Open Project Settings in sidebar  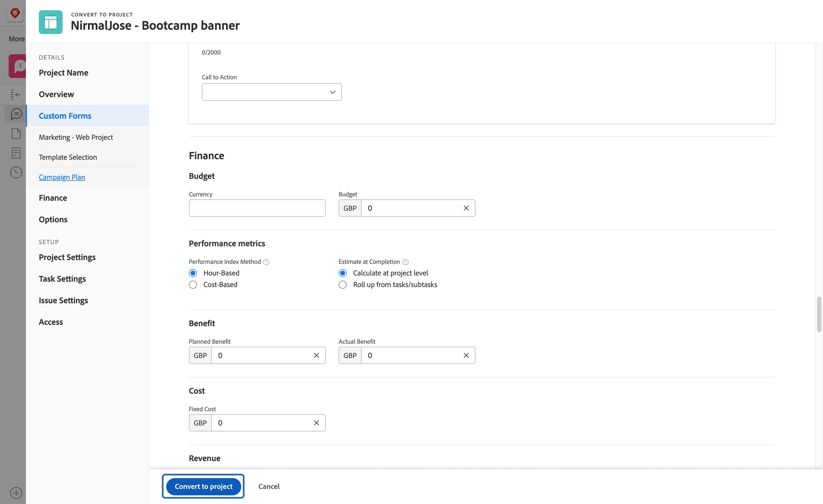(x=67, y=257)
